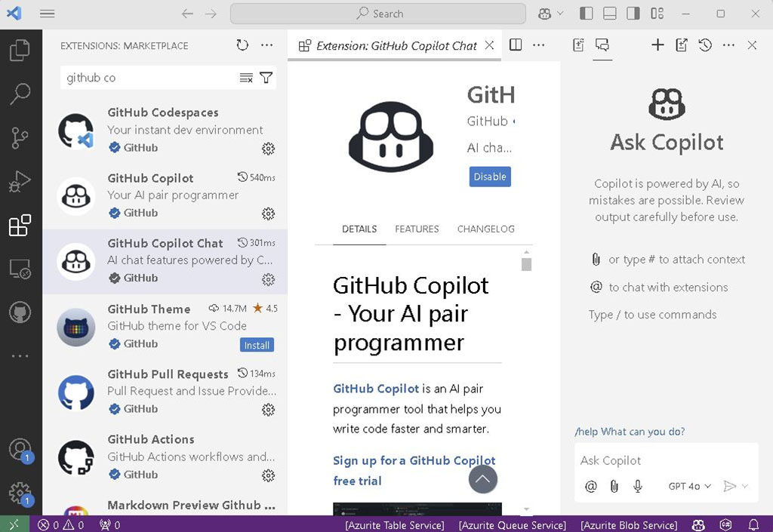
Task: Open the command center Search field
Action: coord(378,14)
